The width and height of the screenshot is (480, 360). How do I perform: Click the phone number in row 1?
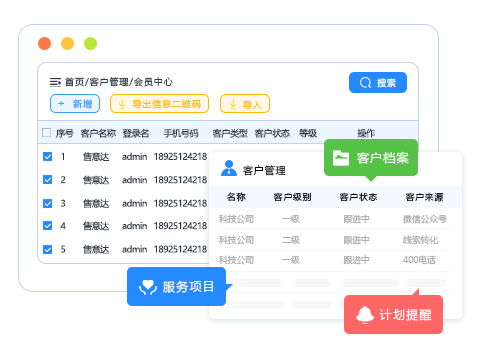[x=180, y=157]
